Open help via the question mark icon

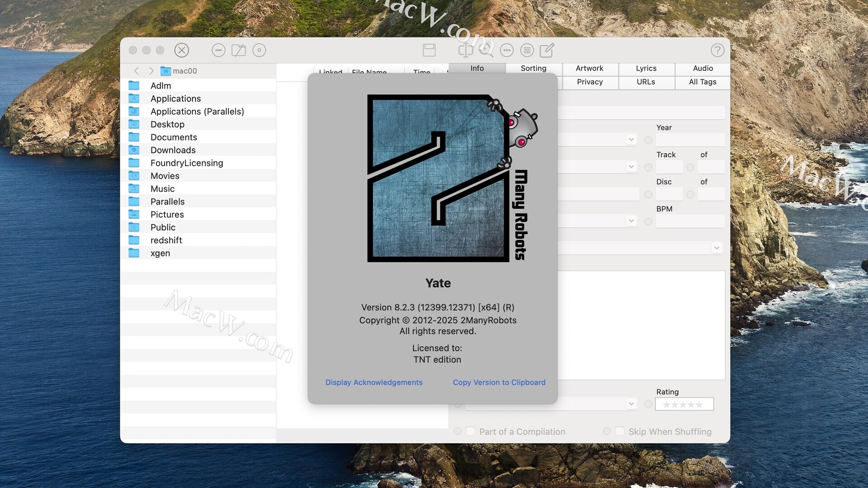pyautogui.click(x=717, y=50)
